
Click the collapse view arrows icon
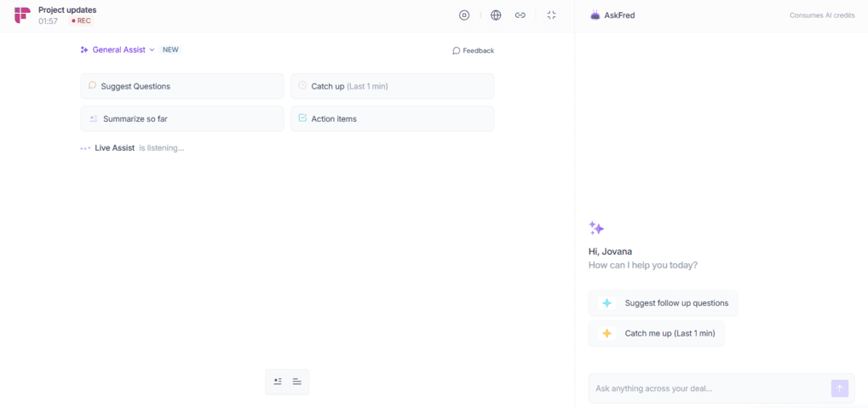[x=551, y=15]
